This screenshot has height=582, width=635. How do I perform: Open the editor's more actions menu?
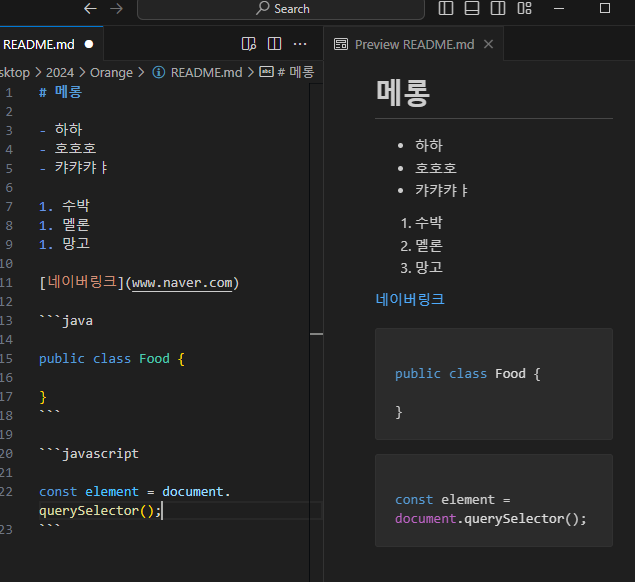pos(300,44)
